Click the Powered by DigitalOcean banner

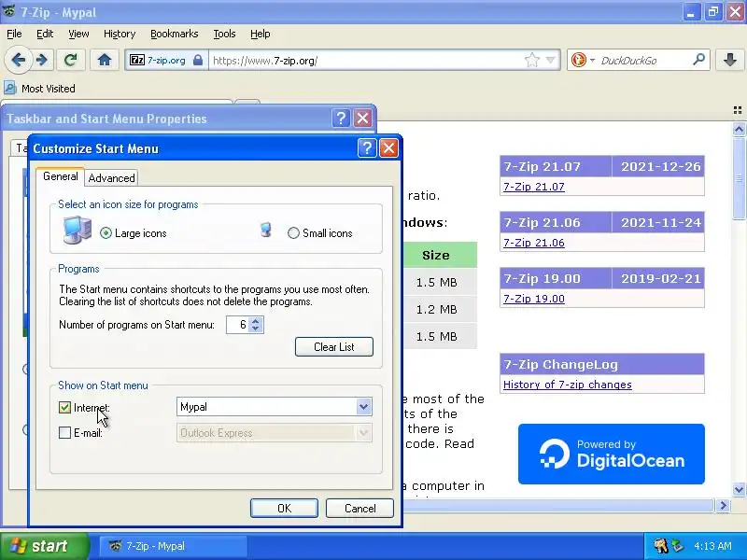click(x=612, y=454)
